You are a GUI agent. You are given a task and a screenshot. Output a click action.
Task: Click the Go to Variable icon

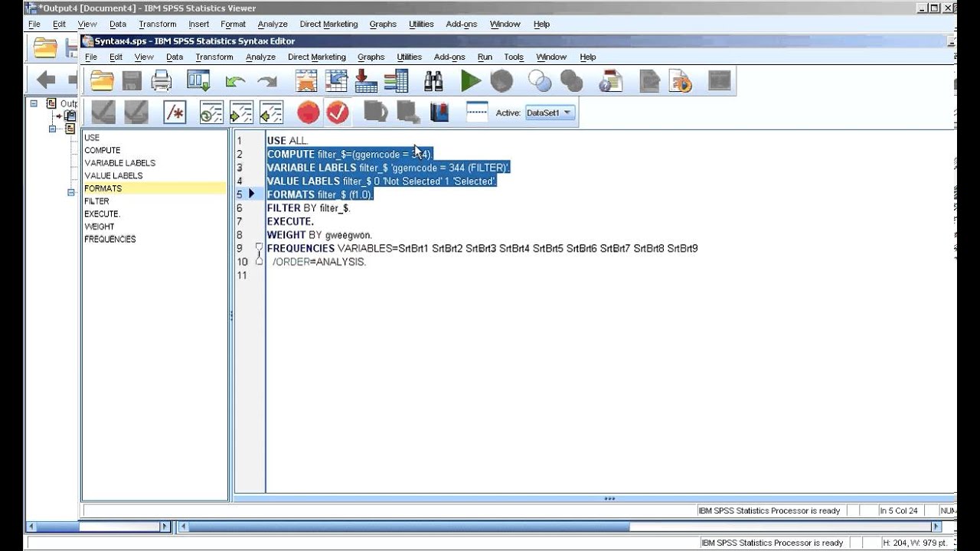click(x=366, y=80)
